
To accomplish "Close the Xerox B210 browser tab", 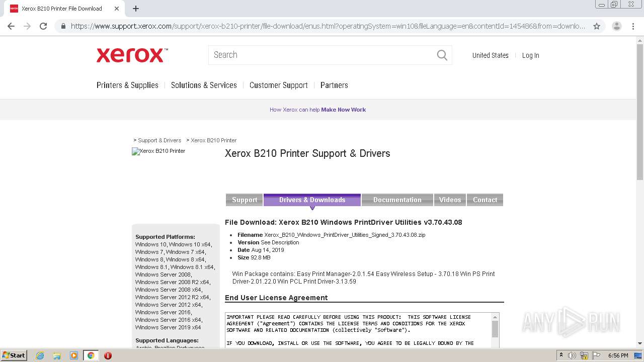I will pyautogui.click(x=117, y=9).
